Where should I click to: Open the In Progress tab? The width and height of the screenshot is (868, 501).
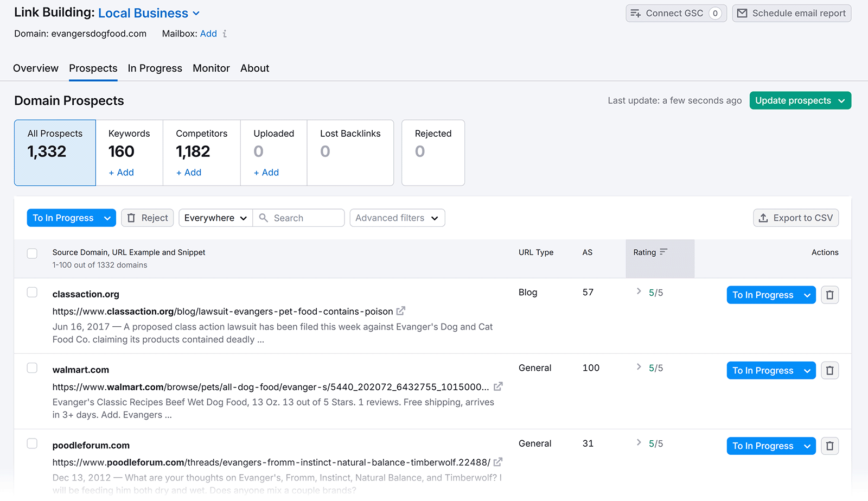tap(155, 68)
